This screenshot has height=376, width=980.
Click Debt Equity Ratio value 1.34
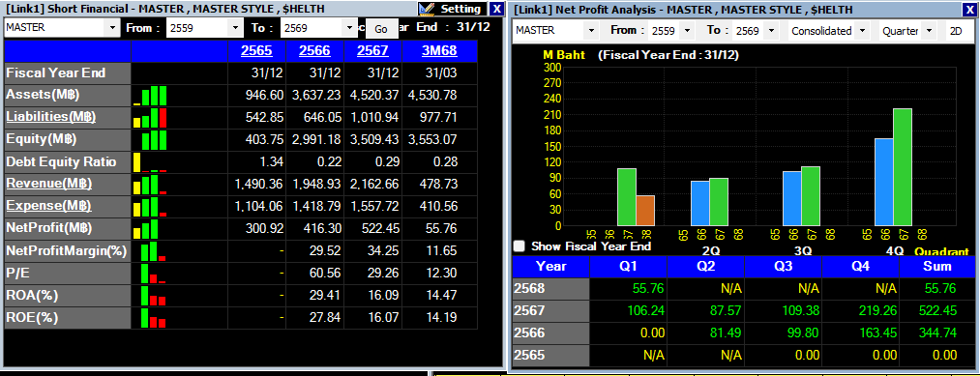pyautogui.click(x=272, y=161)
